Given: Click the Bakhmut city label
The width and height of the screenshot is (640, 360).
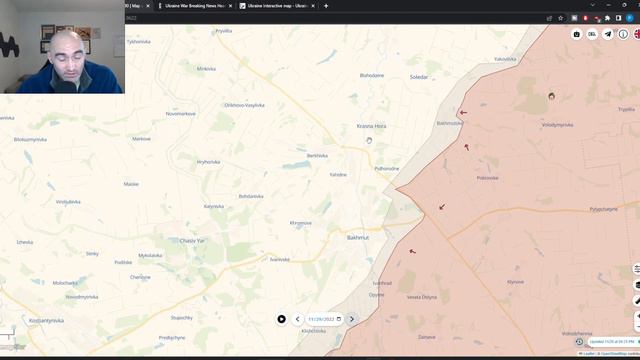Looking at the screenshot, I should click(x=358, y=237).
